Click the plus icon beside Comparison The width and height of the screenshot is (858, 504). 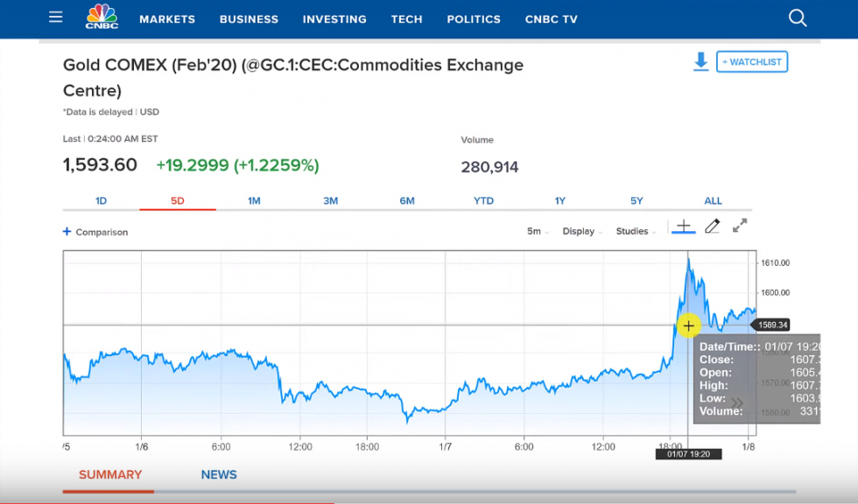[x=67, y=232]
